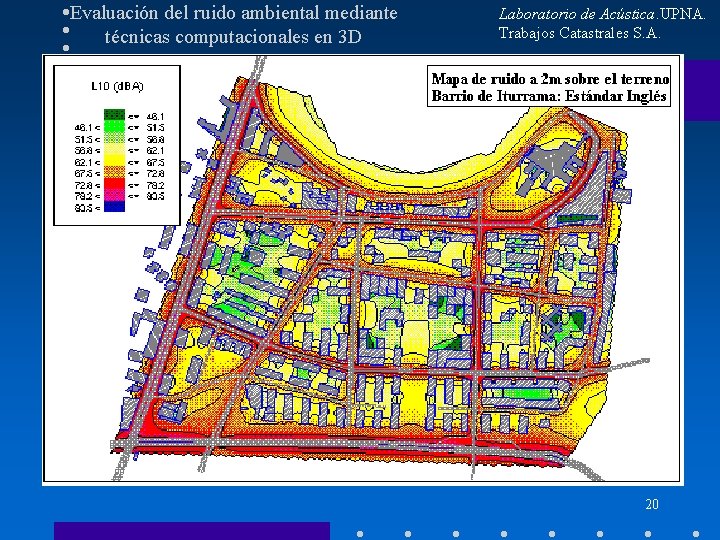
Task: Click the subtitle 'técnicas computacionales en 3D'
Action: pos(233,36)
